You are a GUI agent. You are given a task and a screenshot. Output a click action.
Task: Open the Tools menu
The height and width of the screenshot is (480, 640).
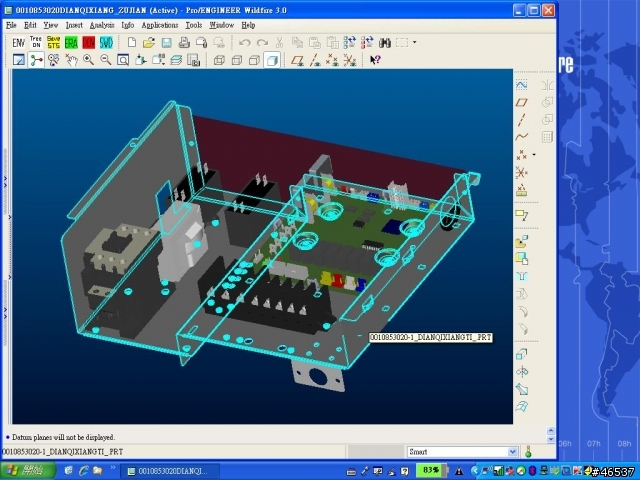(193, 25)
